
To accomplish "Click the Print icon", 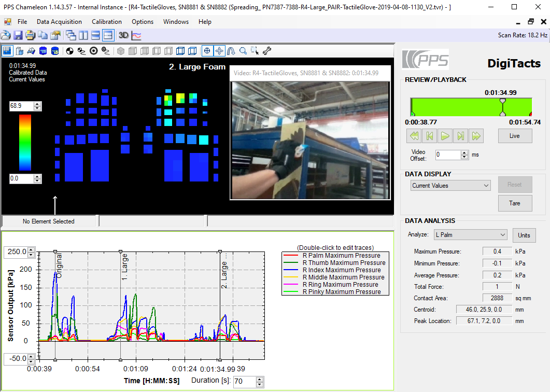I will point(30,35).
